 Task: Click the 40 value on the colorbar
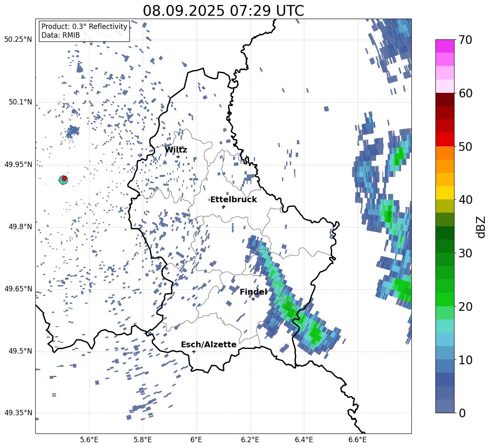coord(465,200)
